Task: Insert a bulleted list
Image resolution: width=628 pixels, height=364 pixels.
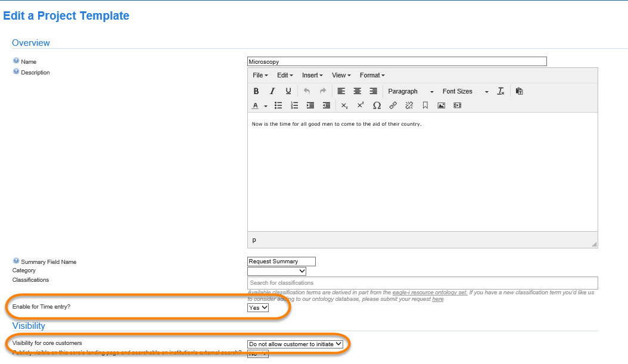Action: [278, 105]
